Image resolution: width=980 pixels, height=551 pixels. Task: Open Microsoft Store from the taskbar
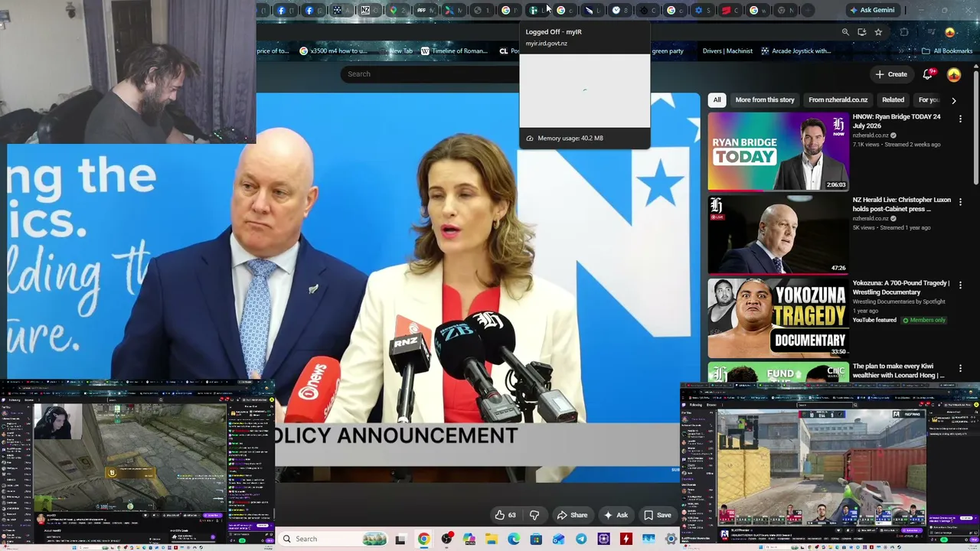pyautogui.click(x=536, y=540)
